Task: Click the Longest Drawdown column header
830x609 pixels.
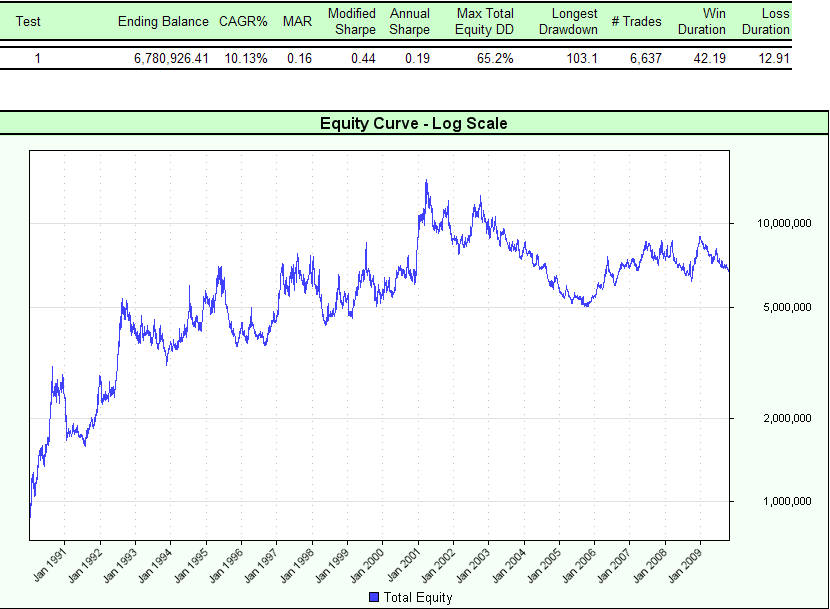Action: [x=574, y=21]
